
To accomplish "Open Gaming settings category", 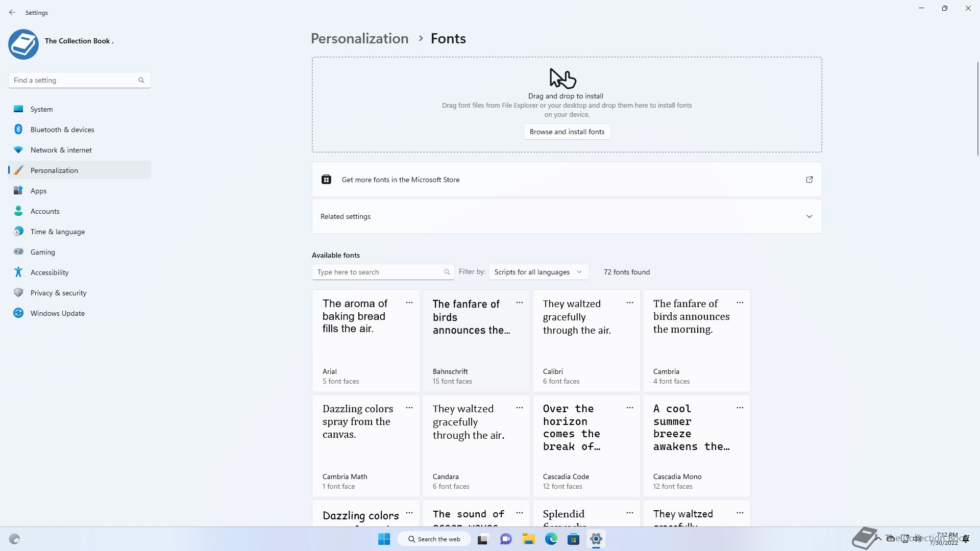I will pos(80,252).
